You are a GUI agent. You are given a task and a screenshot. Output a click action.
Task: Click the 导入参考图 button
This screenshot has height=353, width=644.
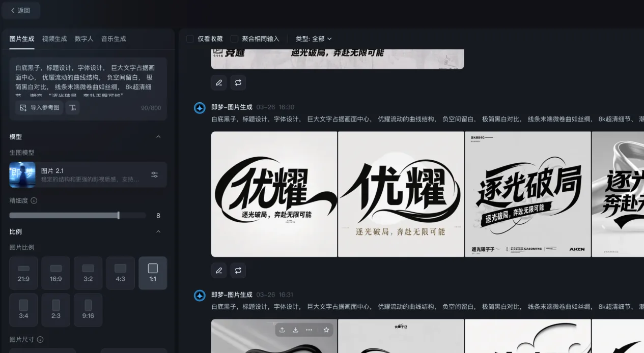pyautogui.click(x=40, y=107)
